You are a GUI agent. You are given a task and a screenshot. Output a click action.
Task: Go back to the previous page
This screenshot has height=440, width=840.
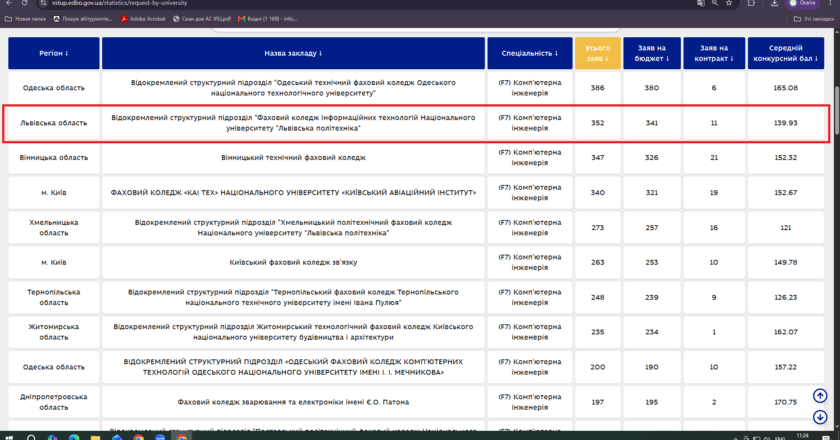9,3
